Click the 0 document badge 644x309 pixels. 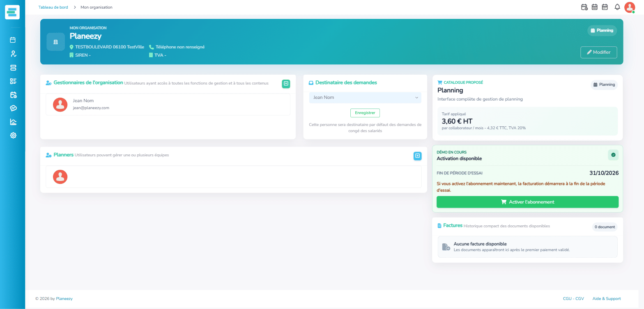click(x=605, y=227)
